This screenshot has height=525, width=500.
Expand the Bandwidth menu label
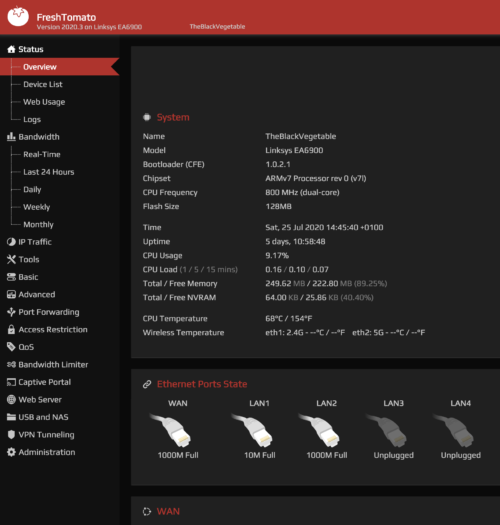pos(39,137)
